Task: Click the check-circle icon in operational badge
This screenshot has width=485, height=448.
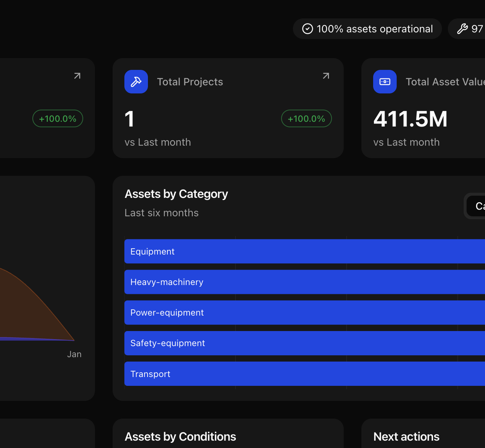Action: [x=307, y=29]
